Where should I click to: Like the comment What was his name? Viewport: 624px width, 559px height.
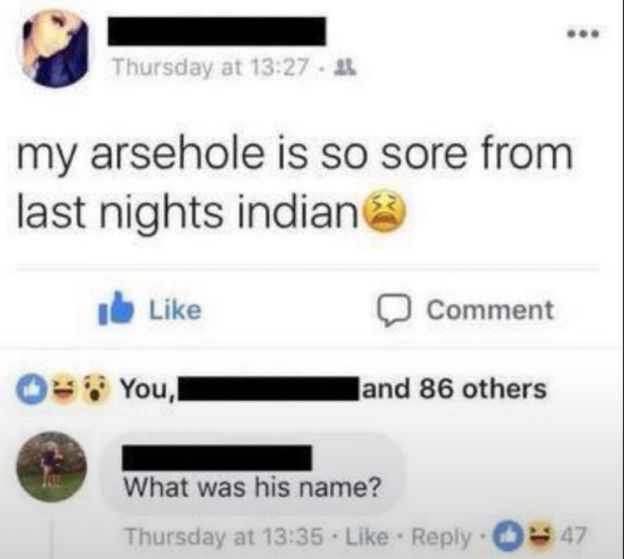tap(367, 537)
